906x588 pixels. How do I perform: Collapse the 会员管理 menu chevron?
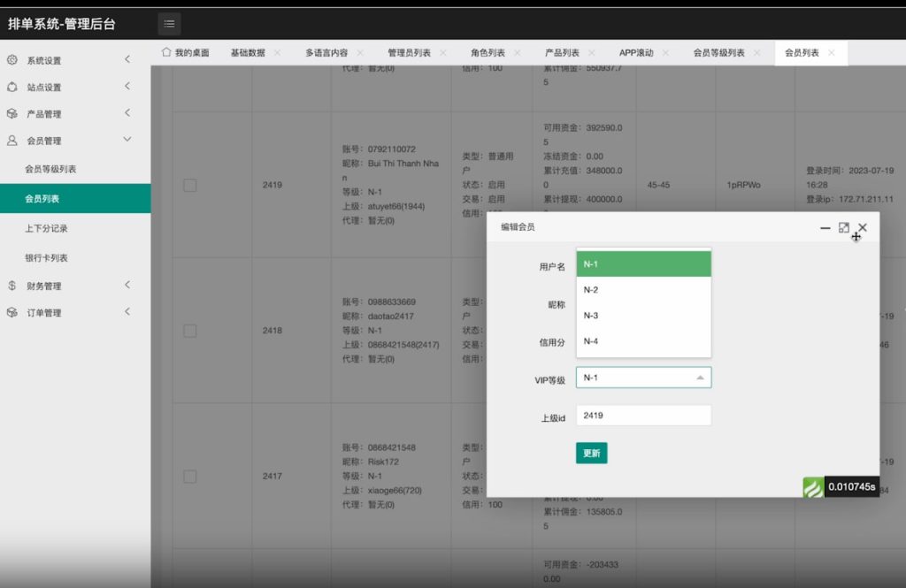point(127,139)
